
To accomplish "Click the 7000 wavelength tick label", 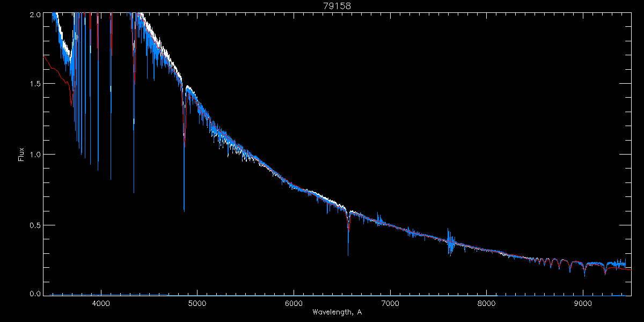I will [x=390, y=303].
